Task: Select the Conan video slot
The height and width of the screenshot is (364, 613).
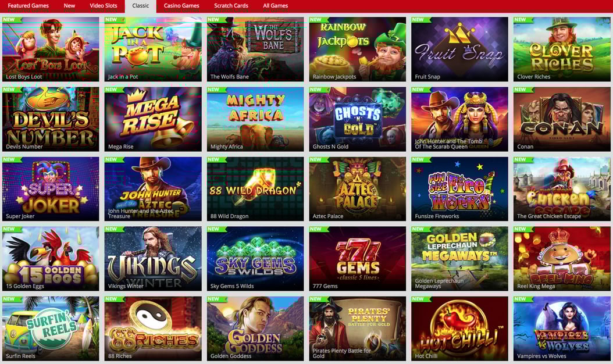Action: pyautogui.click(x=562, y=119)
